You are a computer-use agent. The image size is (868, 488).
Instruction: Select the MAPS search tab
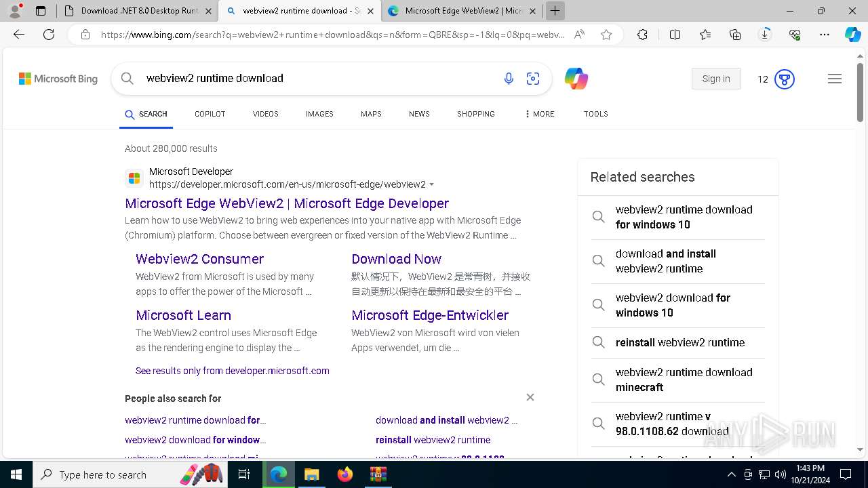pyautogui.click(x=371, y=114)
